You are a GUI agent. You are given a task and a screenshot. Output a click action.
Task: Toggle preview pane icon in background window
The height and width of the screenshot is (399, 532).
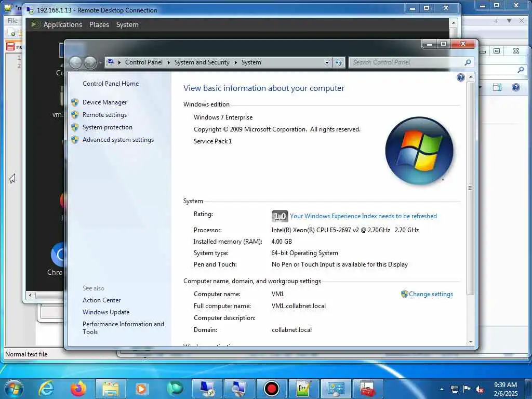click(497, 87)
